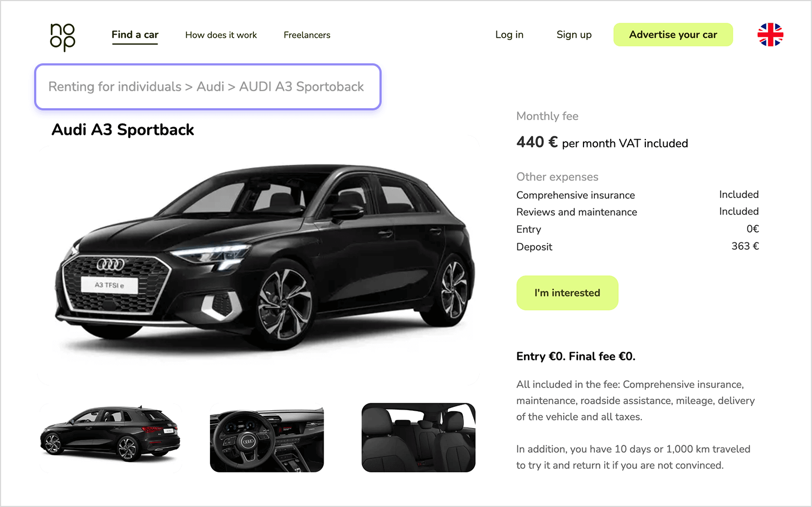Click the Advertise your car button
Screen dimensions: 812x507
[673, 35]
